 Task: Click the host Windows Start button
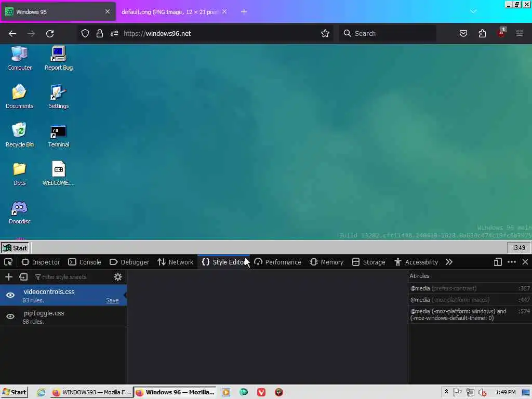point(14,393)
